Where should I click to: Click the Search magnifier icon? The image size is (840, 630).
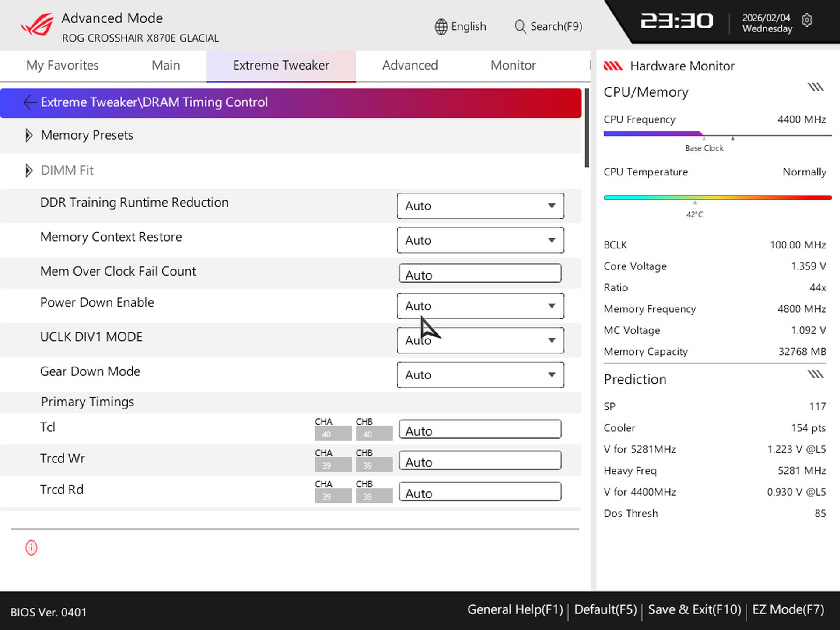520,27
